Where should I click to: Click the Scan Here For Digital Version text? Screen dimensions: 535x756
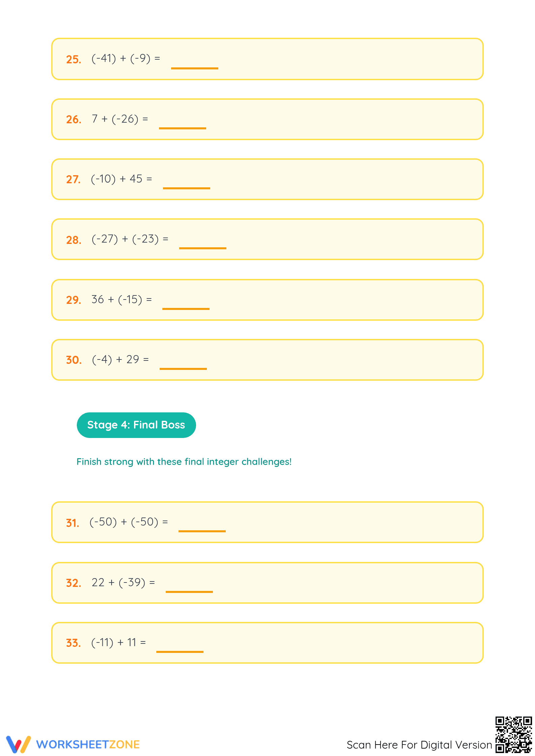pyautogui.click(x=419, y=745)
